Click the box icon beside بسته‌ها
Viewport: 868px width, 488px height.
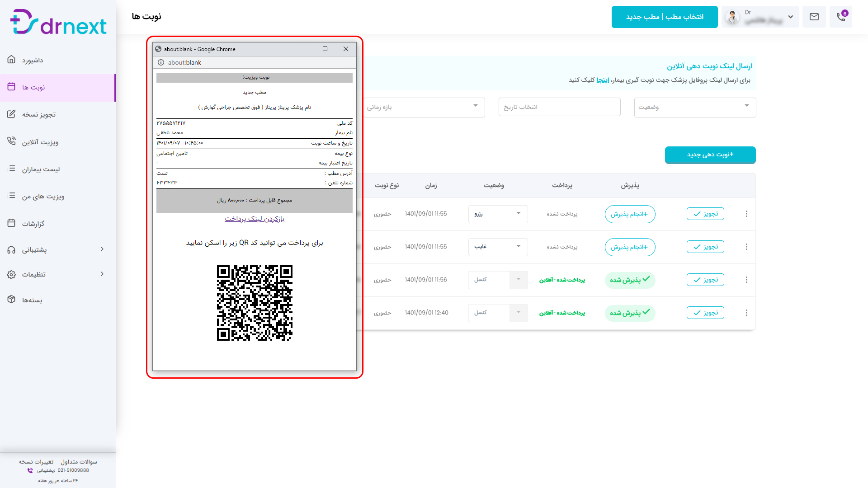[11, 299]
